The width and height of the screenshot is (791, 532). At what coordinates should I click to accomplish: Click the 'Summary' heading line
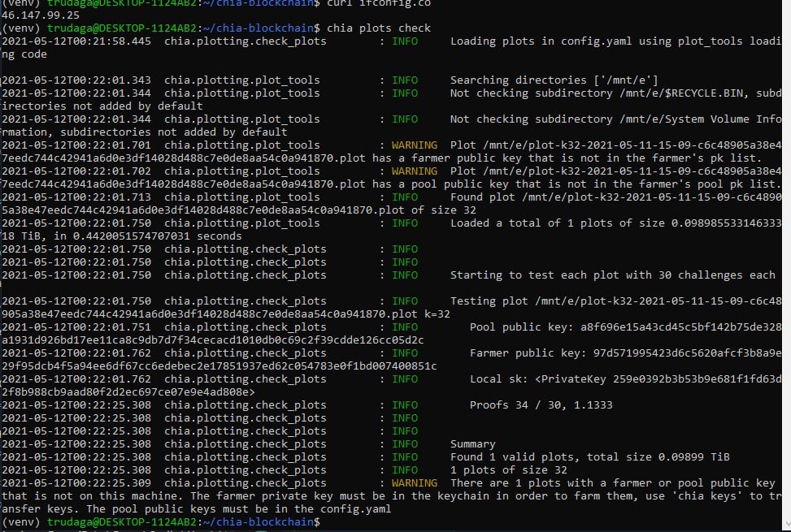(x=472, y=444)
